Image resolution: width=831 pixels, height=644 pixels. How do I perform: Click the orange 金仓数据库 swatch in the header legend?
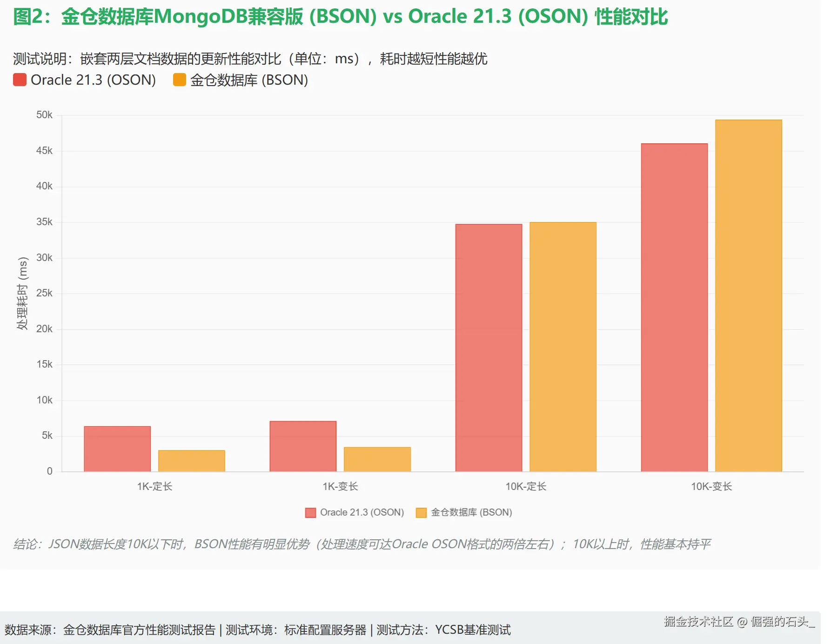180,80
